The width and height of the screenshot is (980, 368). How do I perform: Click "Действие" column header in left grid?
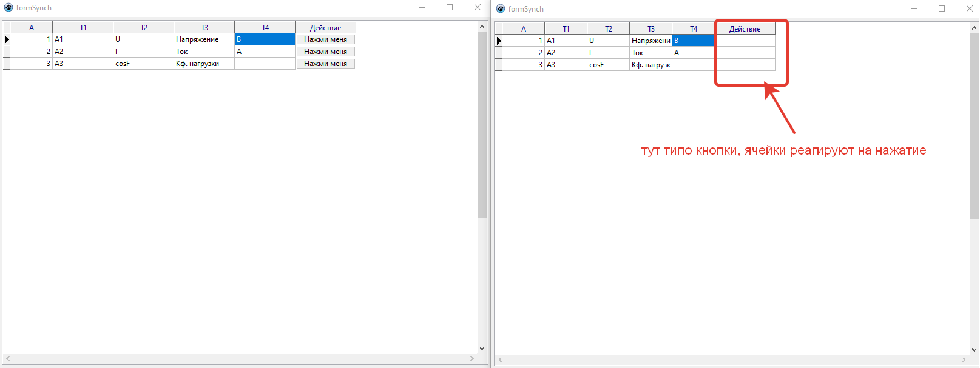click(x=325, y=28)
